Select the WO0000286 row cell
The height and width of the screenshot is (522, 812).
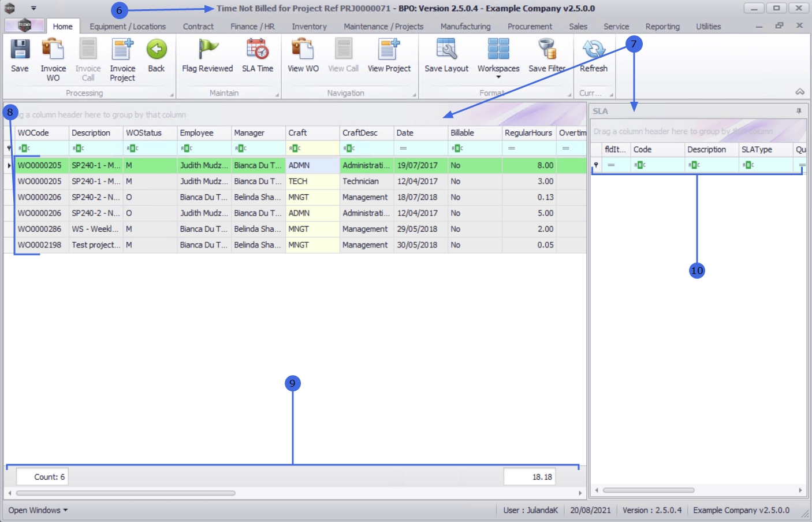click(42, 229)
